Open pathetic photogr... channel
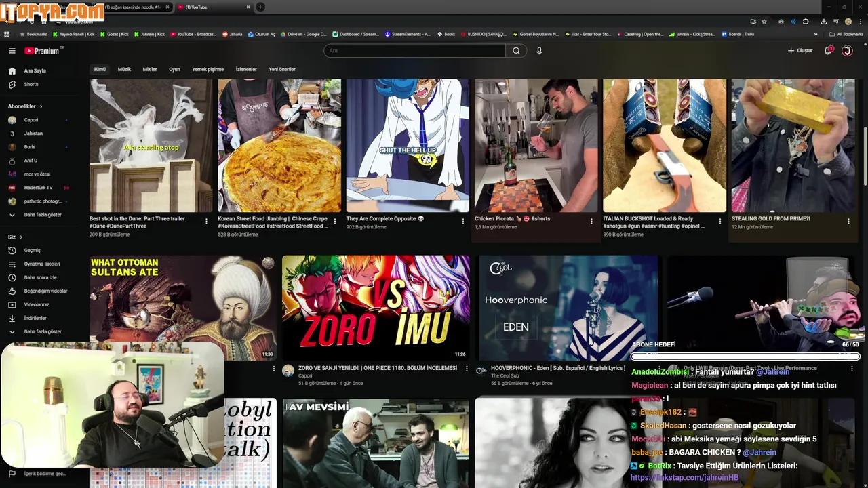Image resolution: width=868 pixels, height=488 pixels. 42,201
